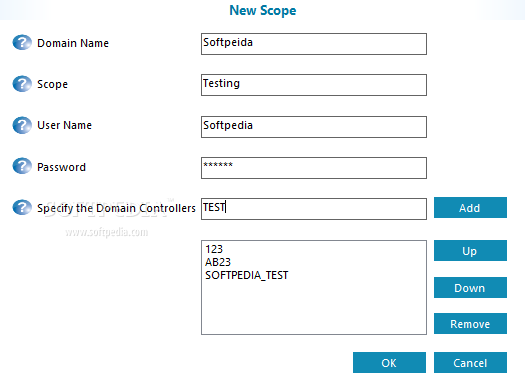Click the Password help question icon

tap(22, 166)
